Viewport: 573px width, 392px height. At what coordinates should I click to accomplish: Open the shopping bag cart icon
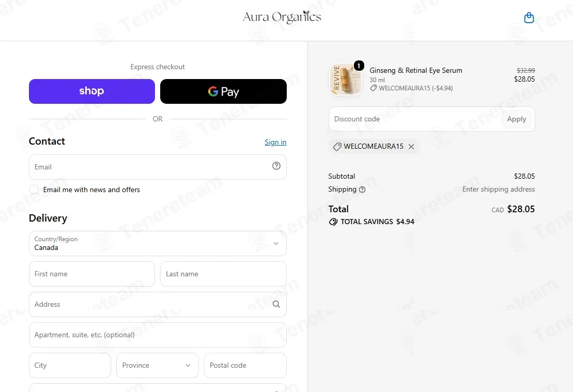529,18
